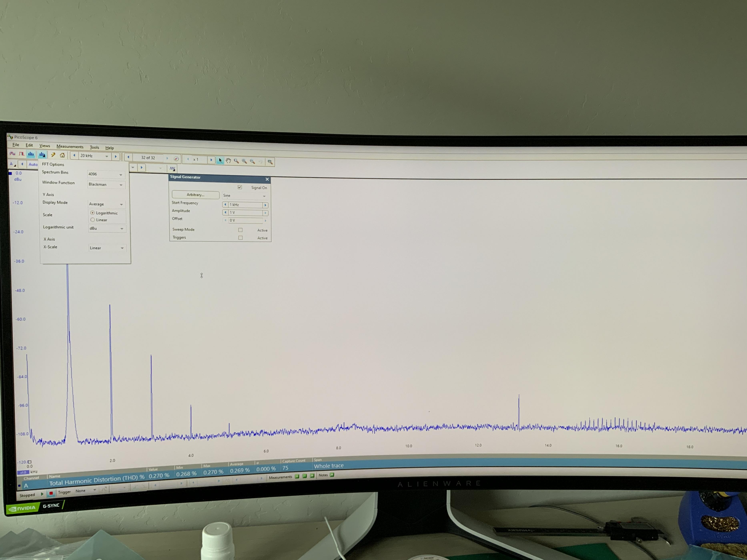
Task: Select the hand pan tool
Action: coord(228,161)
